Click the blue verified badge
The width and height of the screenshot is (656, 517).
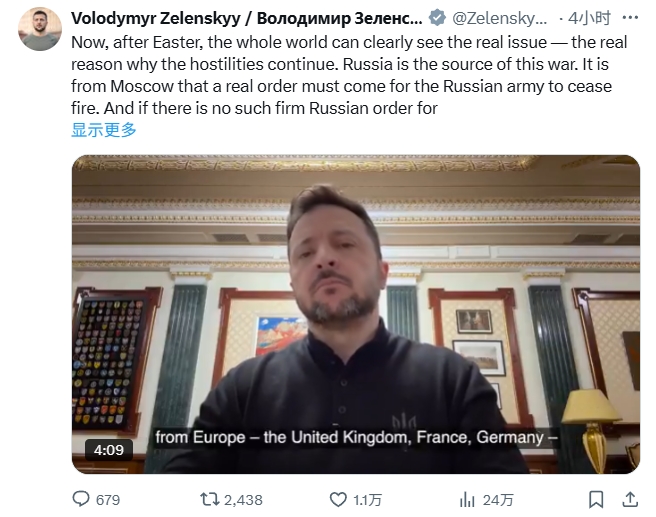(437, 18)
